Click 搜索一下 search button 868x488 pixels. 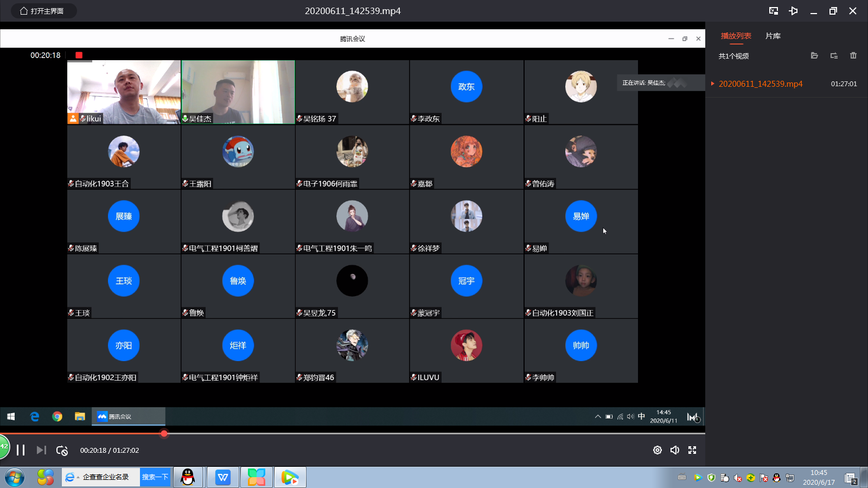pyautogui.click(x=155, y=477)
